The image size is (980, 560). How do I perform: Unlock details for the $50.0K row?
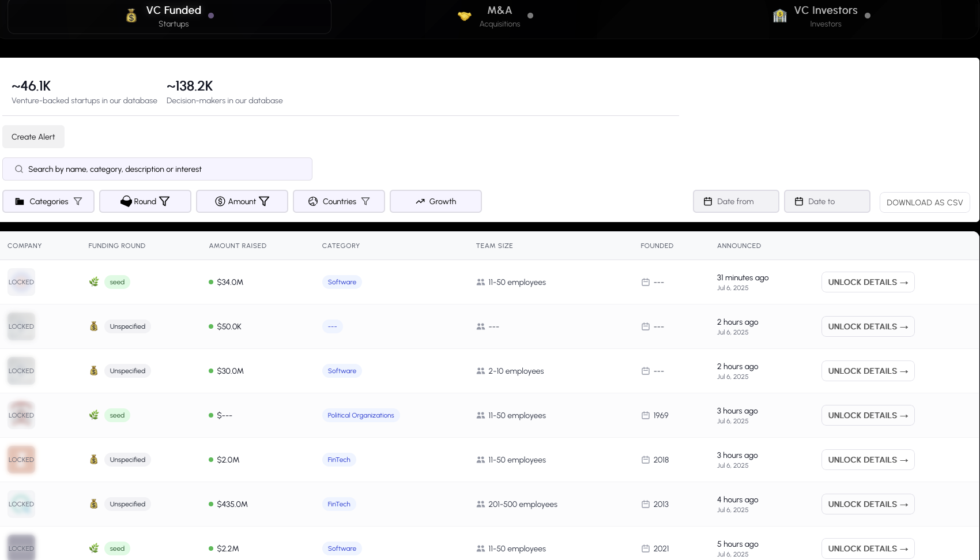click(868, 326)
